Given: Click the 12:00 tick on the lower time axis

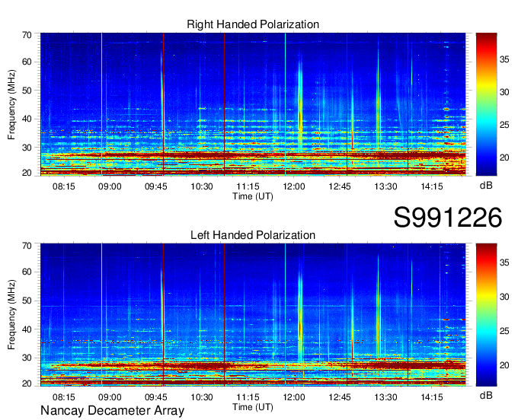Looking at the screenshot, I should 294,397.
